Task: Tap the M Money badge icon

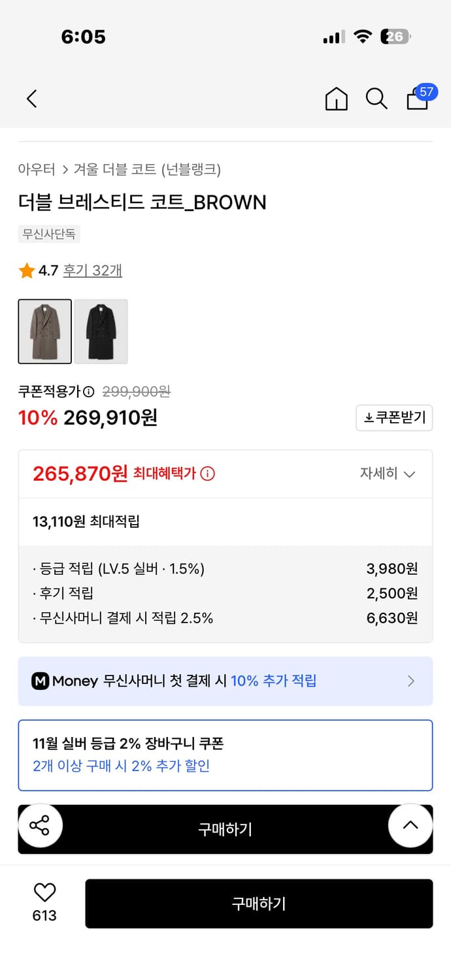Action: pos(41,681)
